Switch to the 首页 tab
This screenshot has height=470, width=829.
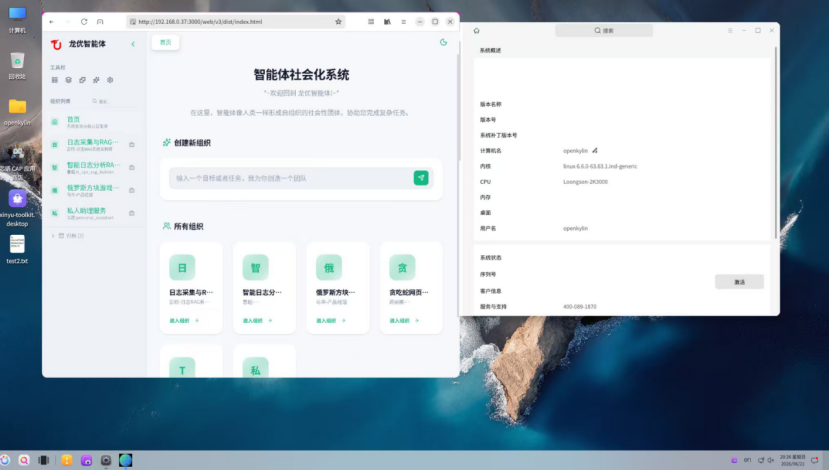pos(165,42)
